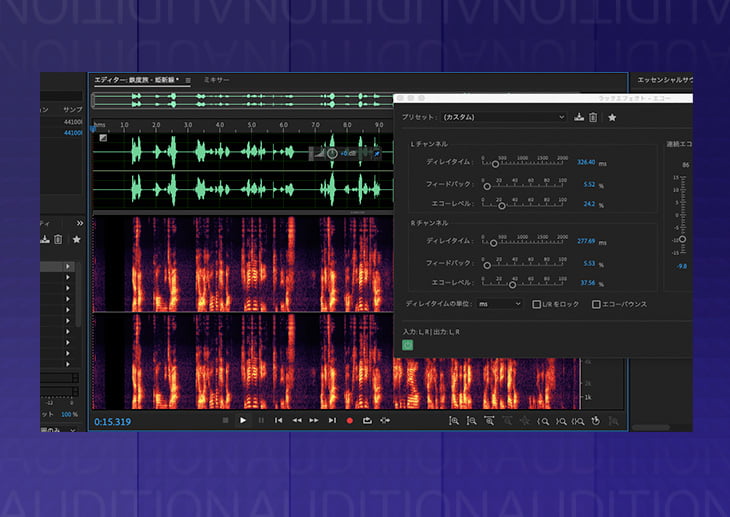730x517 pixels.
Task: Switch to the ミキサー tab
Action: (x=216, y=79)
